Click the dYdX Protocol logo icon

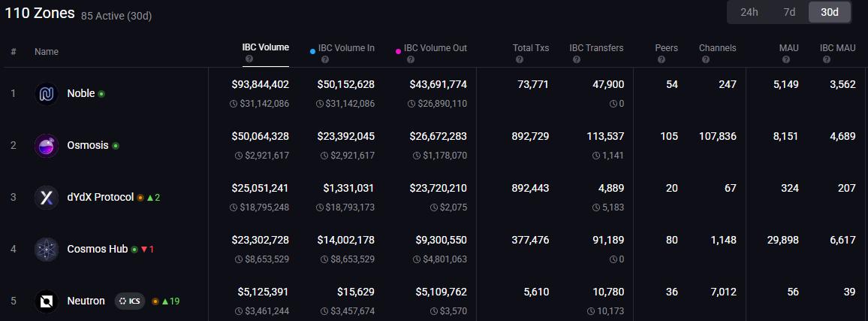click(x=47, y=198)
